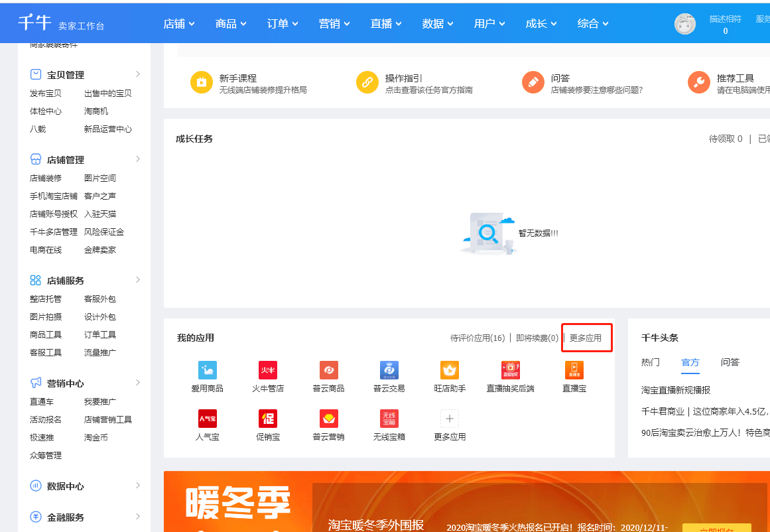Open 图片空间 sidebar link
Viewport: 770px width, 532px height.
pyautogui.click(x=99, y=178)
